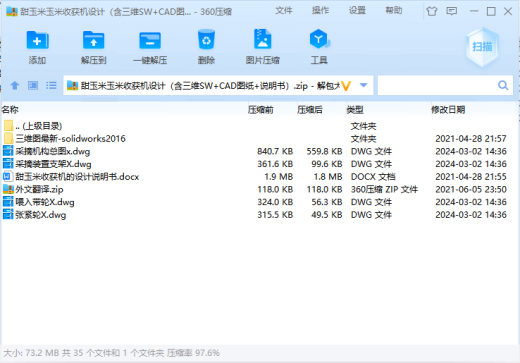Click the 添加 (Add) toolbar icon
The height and width of the screenshot is (363, 520).
pyautogui.click(x=37, y=41)
